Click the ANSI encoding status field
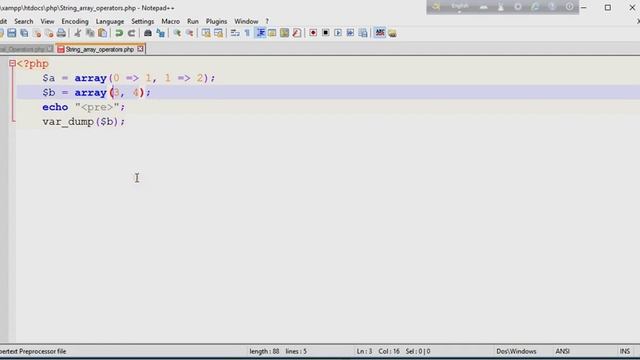The width and height of the screenshot is (640, 360). point(562,351)
